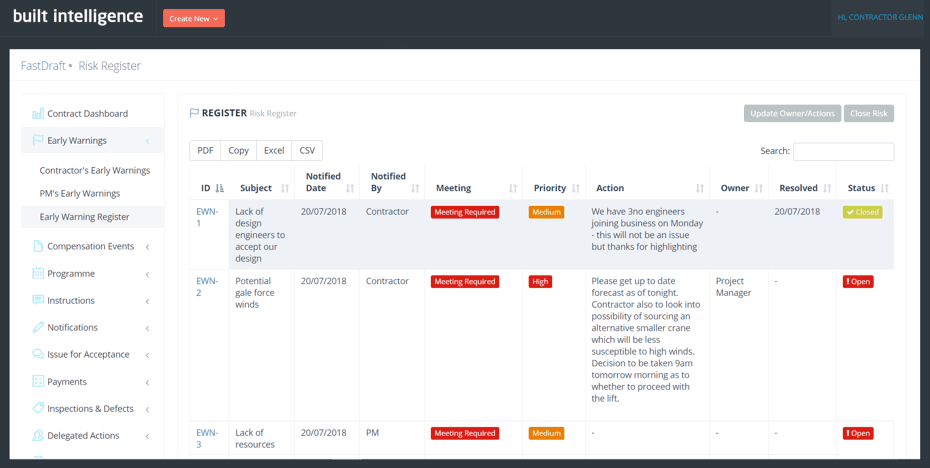Click the Contract Dashboard chart icon
Viewport: 930px width, 468px height.
(x=38, y=114)
